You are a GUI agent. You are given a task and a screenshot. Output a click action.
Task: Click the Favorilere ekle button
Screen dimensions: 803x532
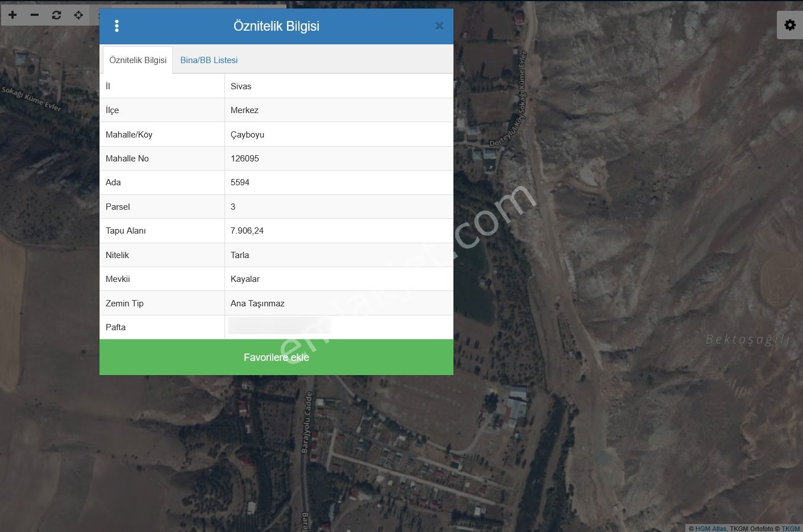click(276, 357)
